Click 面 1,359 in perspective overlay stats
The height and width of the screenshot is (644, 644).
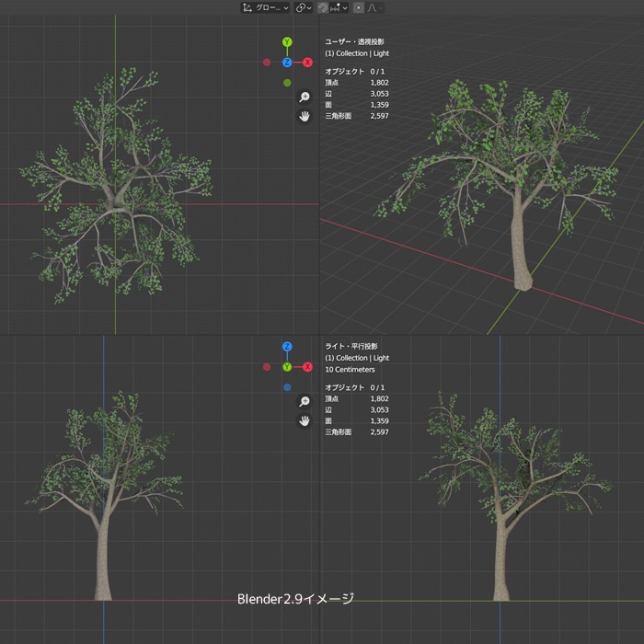(357, 105)
